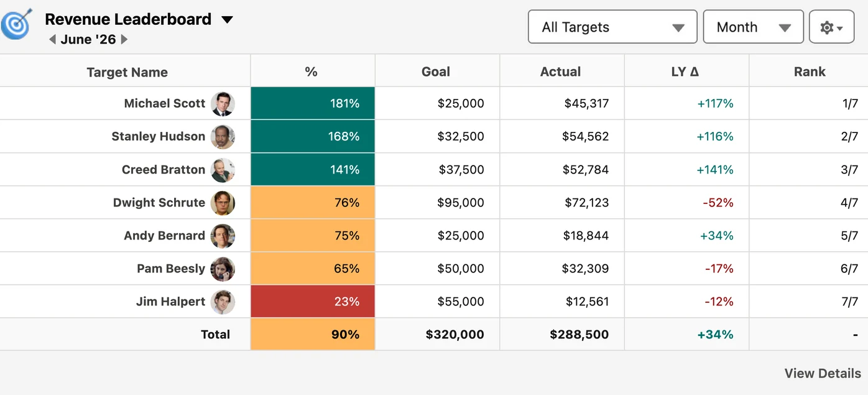Click Pam Beesly's $50,000 goal

pos(461,268)
